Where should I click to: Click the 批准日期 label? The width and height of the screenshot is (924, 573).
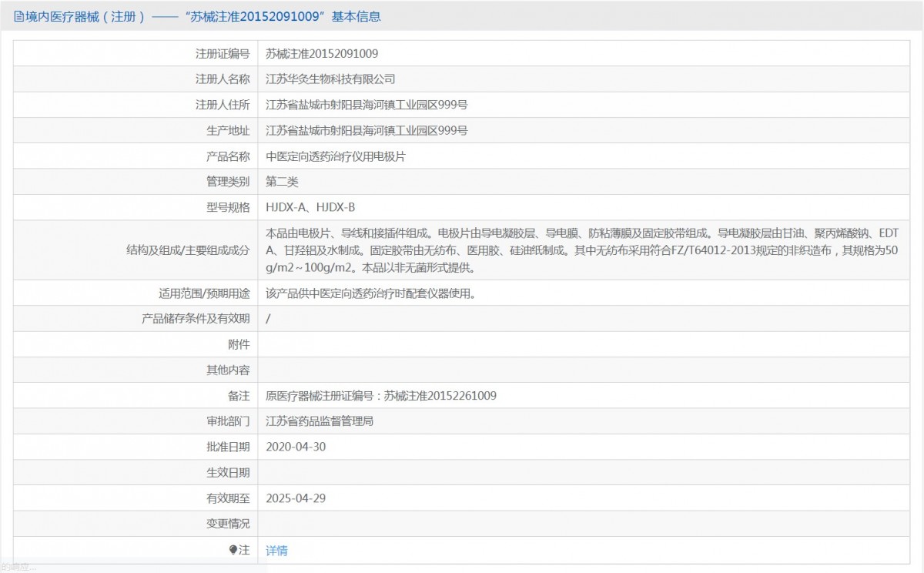[228, 447]
